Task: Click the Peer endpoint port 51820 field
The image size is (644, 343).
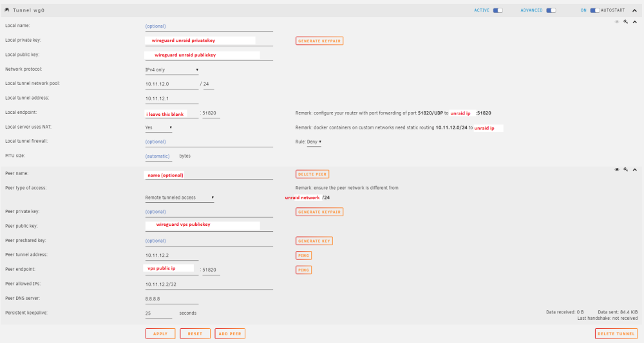Action: [211, 270]
